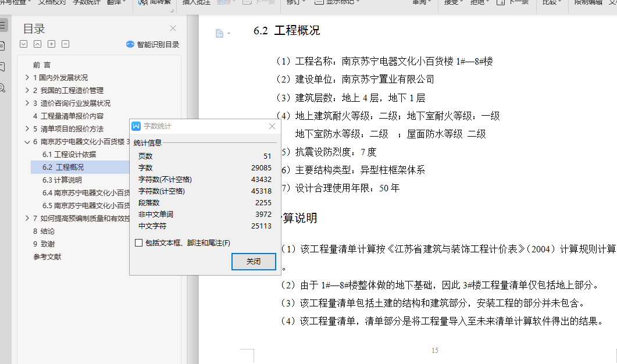Go to the 6.5 南京苏宁电器文化小百货 entry
The width and height of the screenshot is (617, 364).
(x=86, y=205)
